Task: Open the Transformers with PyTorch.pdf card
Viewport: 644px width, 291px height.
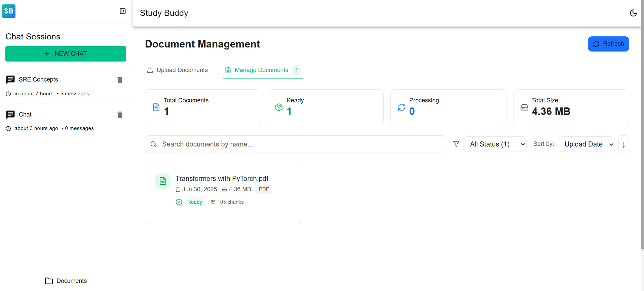Action: tap(223, 194)
